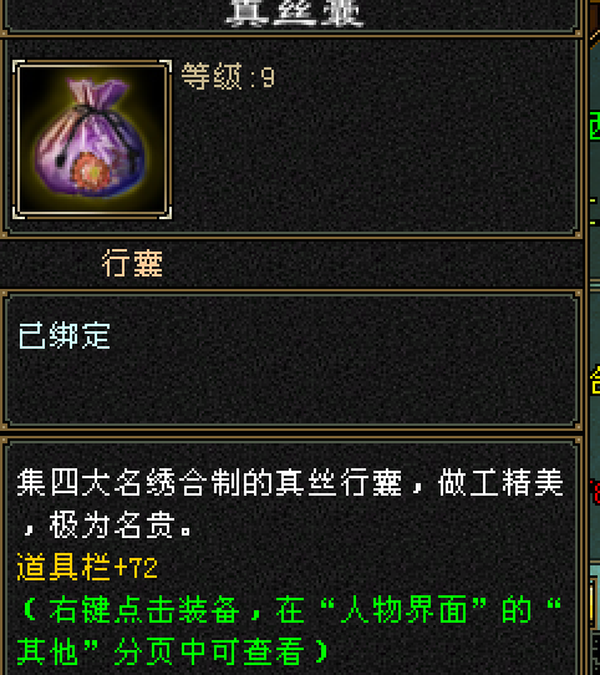Click the red marker at right edge

[596, 492]
